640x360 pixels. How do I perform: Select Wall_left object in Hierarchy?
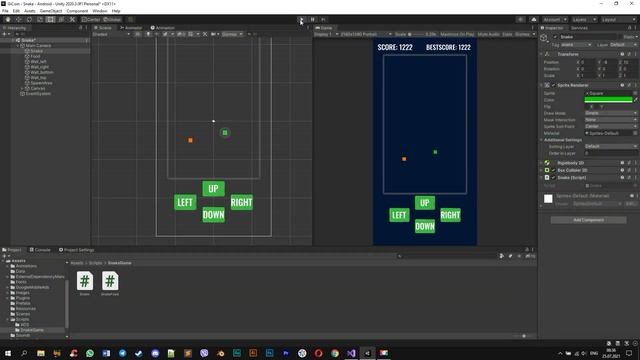tap(38, 62)
